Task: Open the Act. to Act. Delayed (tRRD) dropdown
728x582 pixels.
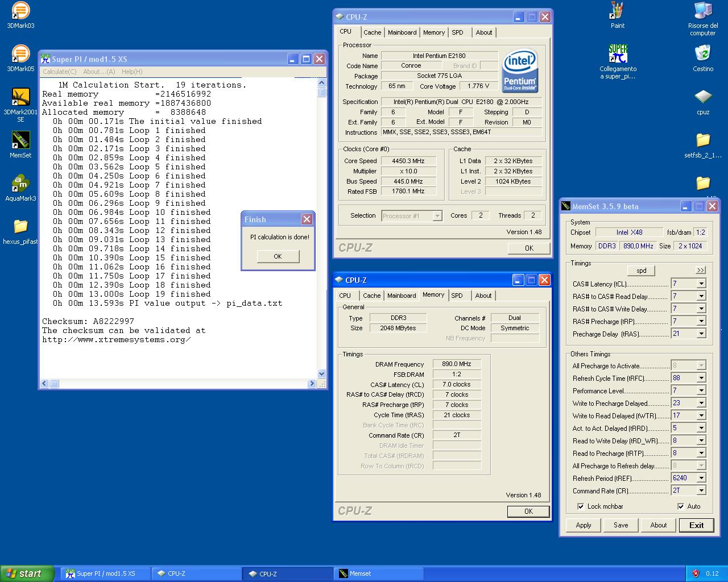Action: (701, 428)
